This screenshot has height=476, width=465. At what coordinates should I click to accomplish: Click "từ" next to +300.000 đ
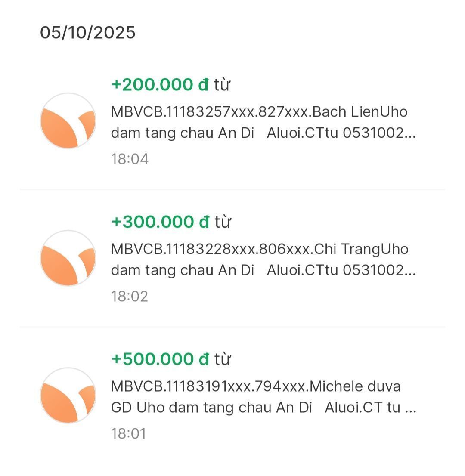(x=223, y=222)
